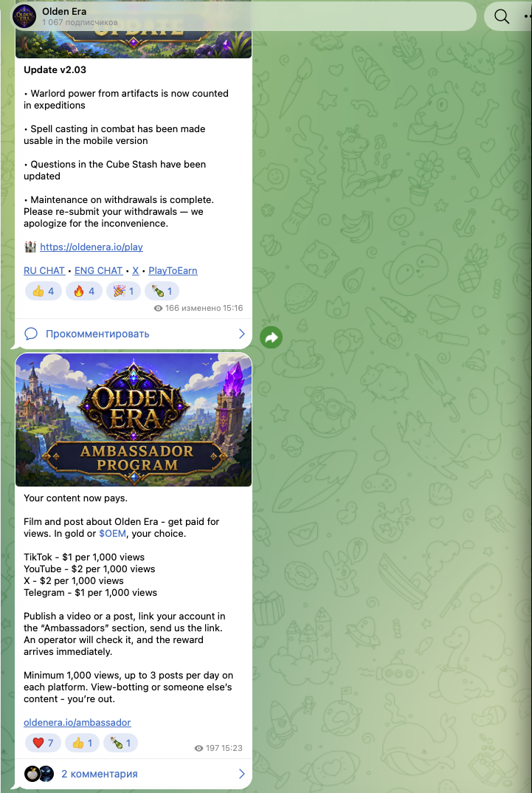
Task: Follow the X link in update post
Action: click(x=136, y=270)
